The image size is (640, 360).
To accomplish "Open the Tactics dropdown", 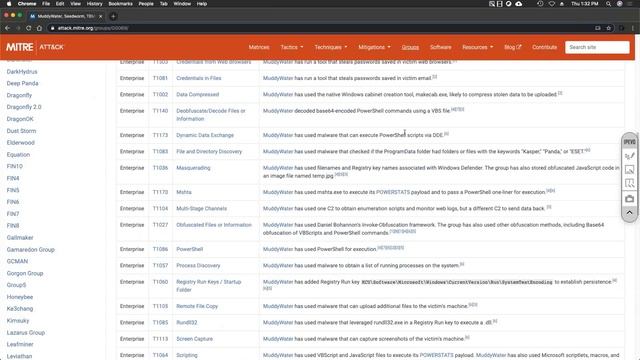I will coord(292,47).
